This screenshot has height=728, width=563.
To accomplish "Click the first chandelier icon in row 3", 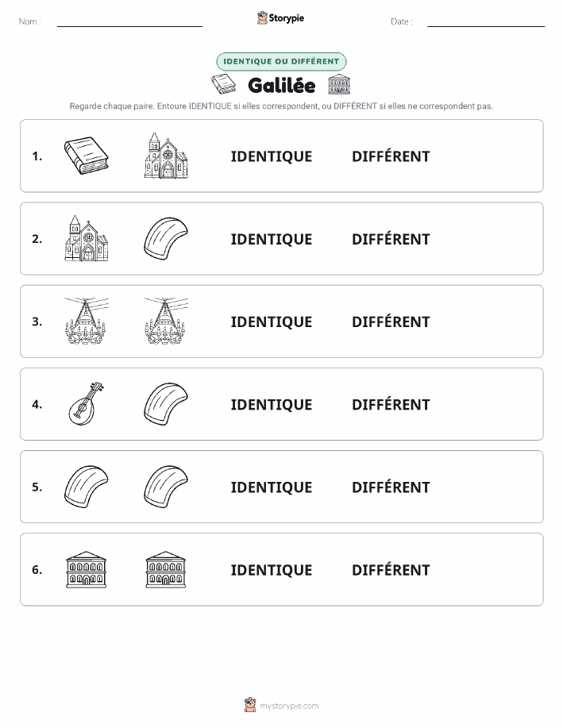I will click(87, 321).
